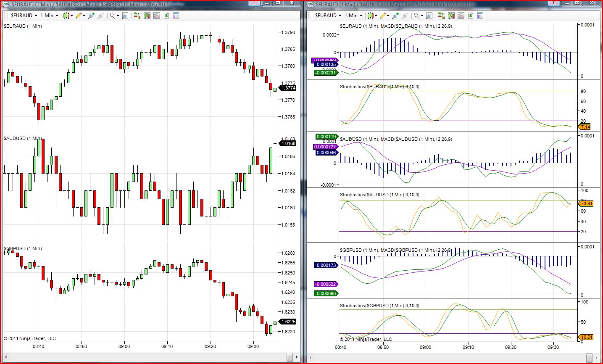Click the Zoom In icon in the left chart toolbar
The image size is (603, 364).
(x=91, y=16)
